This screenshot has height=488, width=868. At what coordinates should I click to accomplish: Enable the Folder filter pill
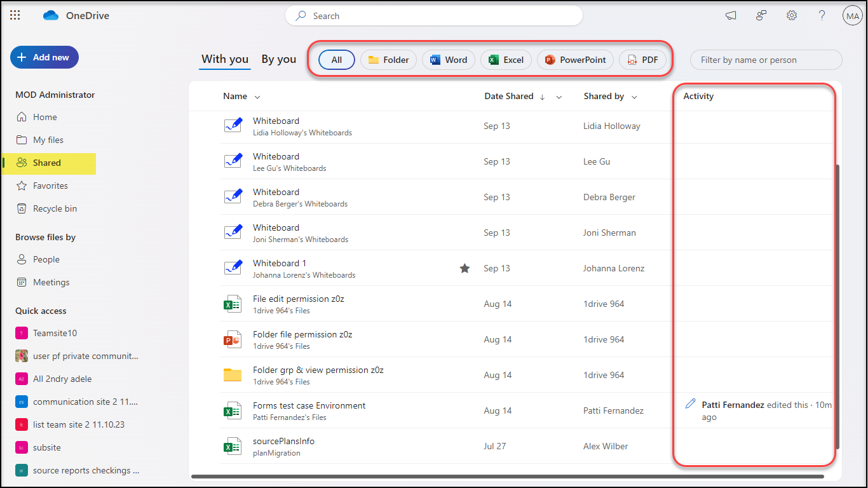point(388,60)
